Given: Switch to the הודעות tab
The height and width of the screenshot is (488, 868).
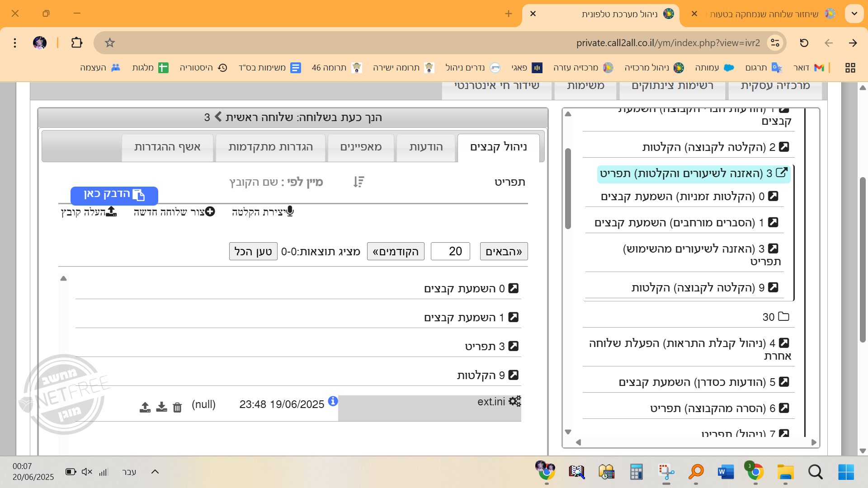Looking at the screenshot, I should [426, 147].
